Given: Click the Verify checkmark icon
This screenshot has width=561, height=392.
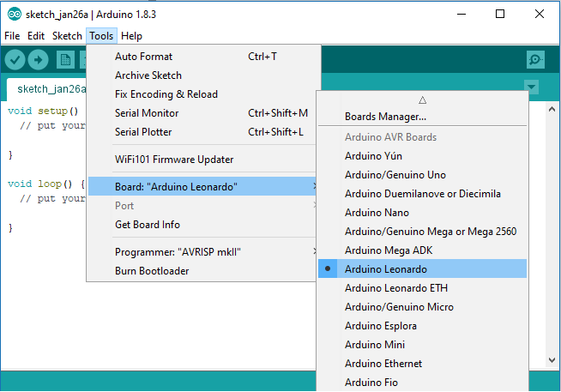Looking at the screenshot, I should point(15,59).
